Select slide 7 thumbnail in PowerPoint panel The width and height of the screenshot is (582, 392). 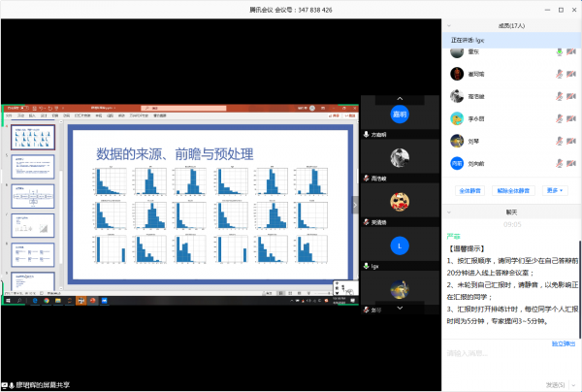(33, 225)
